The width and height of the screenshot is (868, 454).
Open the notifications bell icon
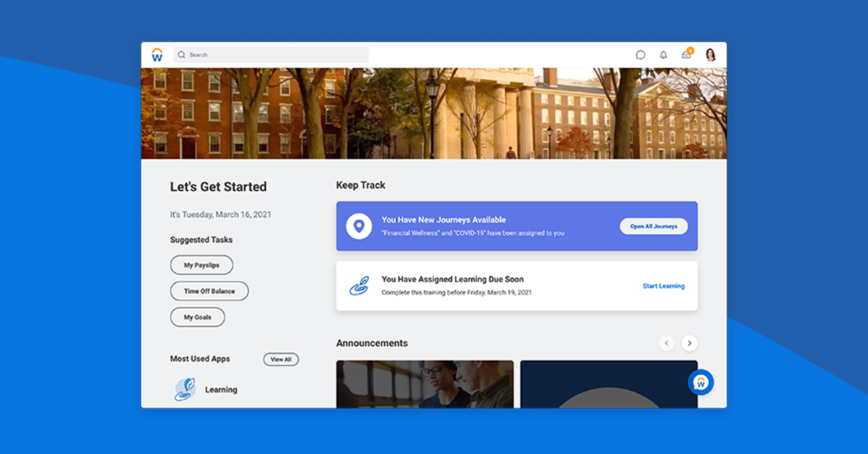(663, 55)
